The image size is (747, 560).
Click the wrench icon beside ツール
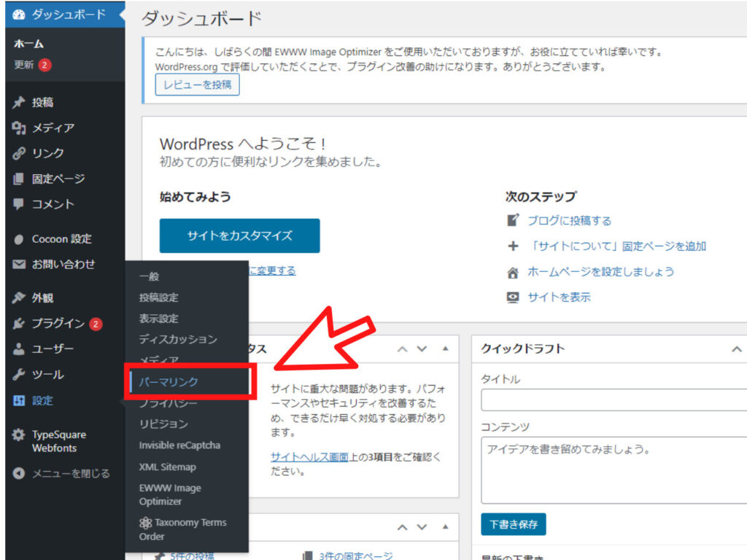click(18, 374)
